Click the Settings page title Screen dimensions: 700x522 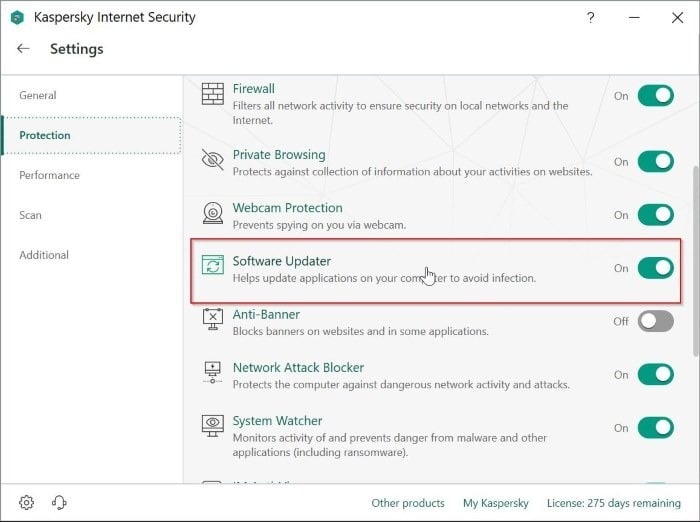pyautogui.click(x=77, y=49)
